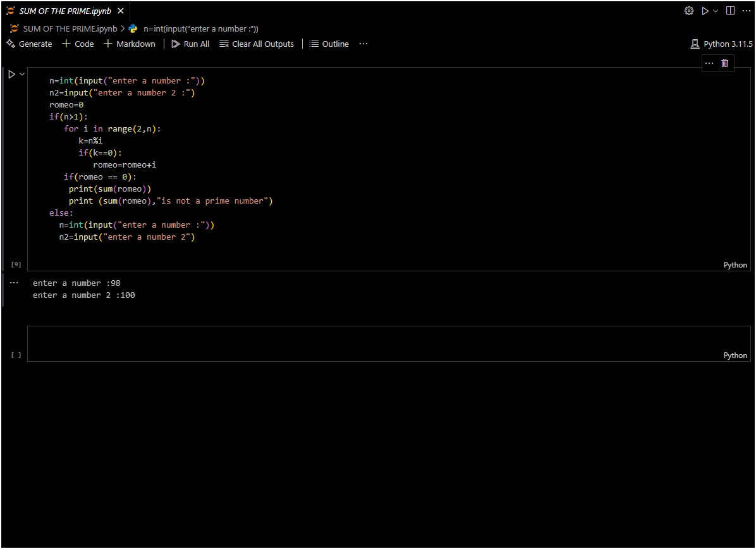756x549 pixels.
Task: Click Run All in the notebook toolbar
Action: click(190, 44)
